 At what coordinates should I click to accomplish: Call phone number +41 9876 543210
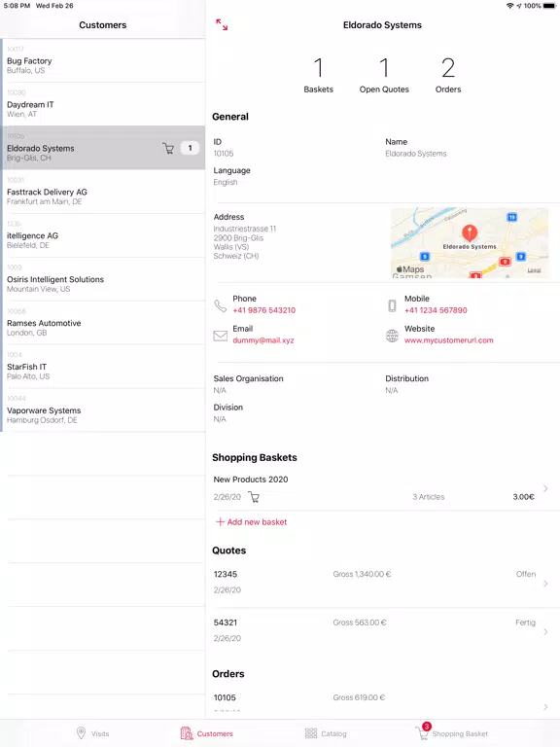(263, 310)
